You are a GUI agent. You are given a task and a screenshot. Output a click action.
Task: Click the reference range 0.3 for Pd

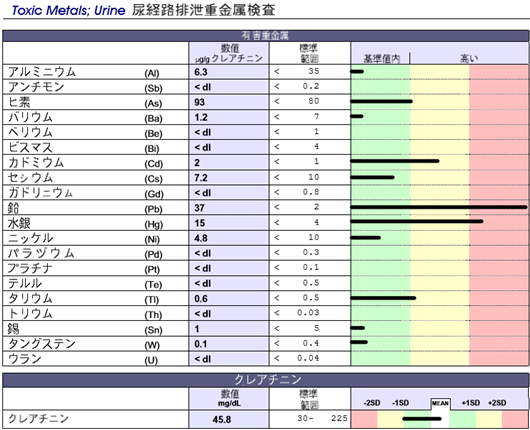point(311,252)
